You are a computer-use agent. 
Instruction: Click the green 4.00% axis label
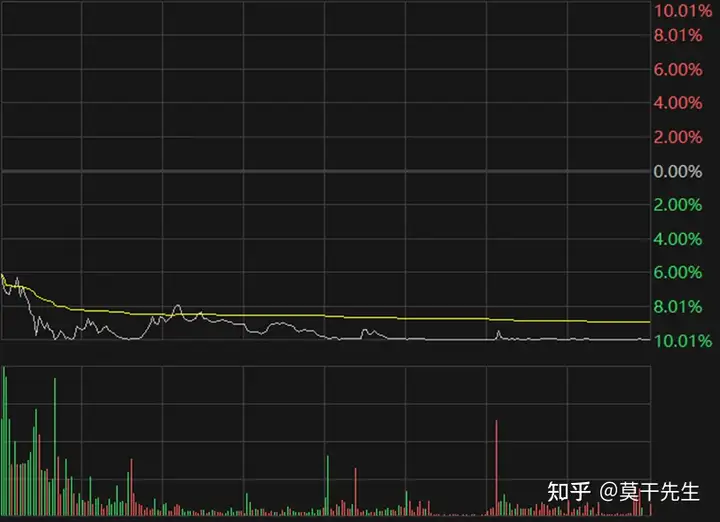(678, 239)
